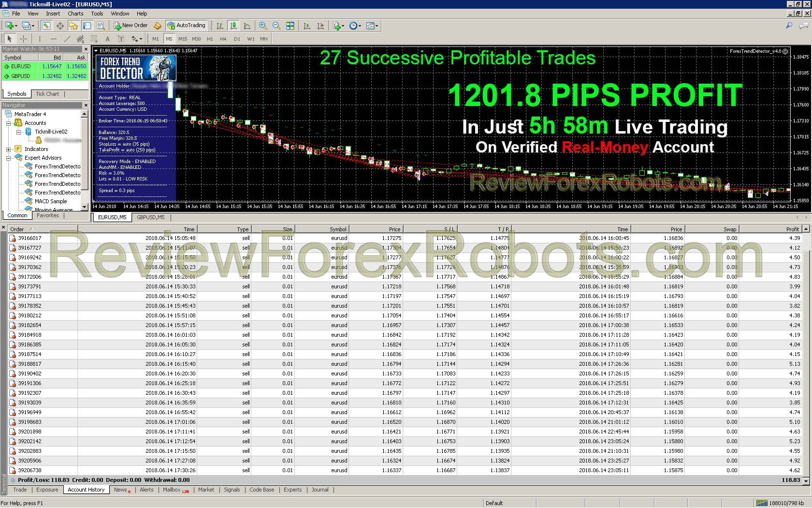Click the Profiles toolbar icon

pyautogui.click(x=26, y=26)
